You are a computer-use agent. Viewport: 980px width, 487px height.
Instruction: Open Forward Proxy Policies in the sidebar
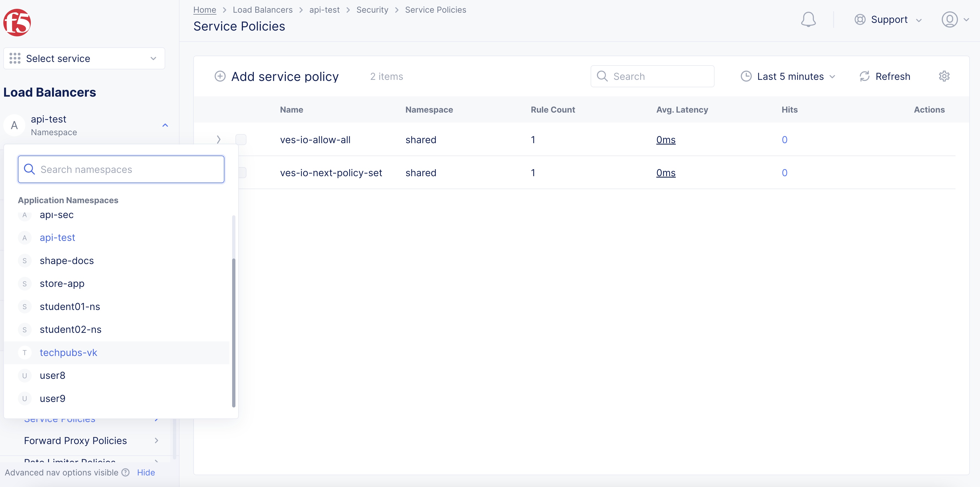75,440
